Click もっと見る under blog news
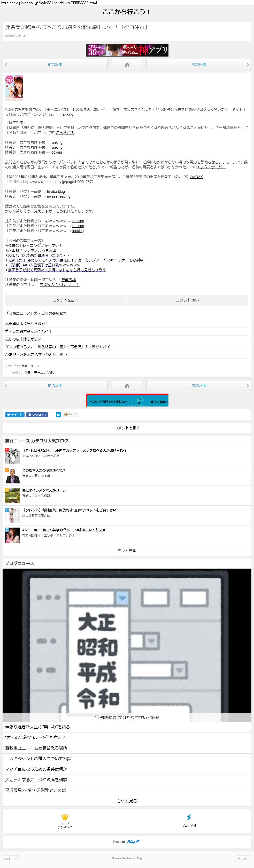The height and width of the screenshot is (868, 254). pos(127,801)
